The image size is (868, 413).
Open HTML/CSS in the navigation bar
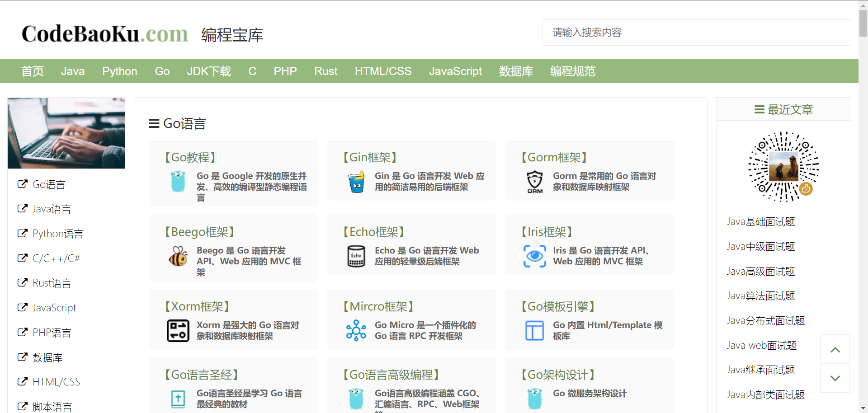pos(383,71)
